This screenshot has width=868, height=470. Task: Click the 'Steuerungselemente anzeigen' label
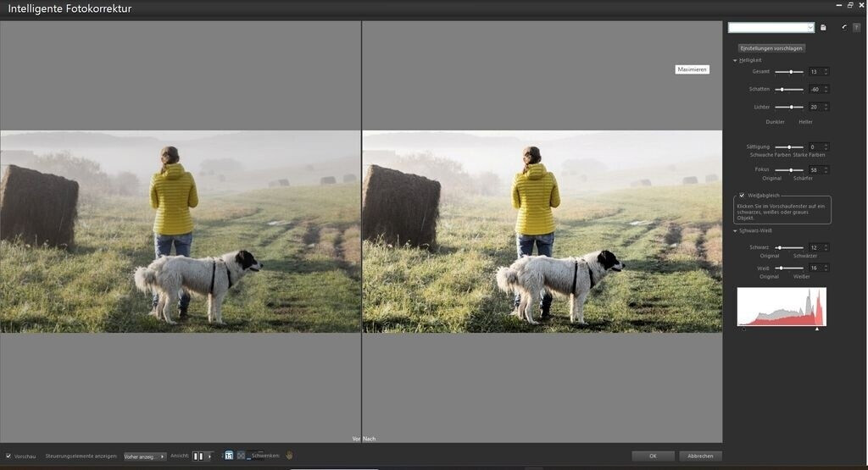[x=81, y=456]
